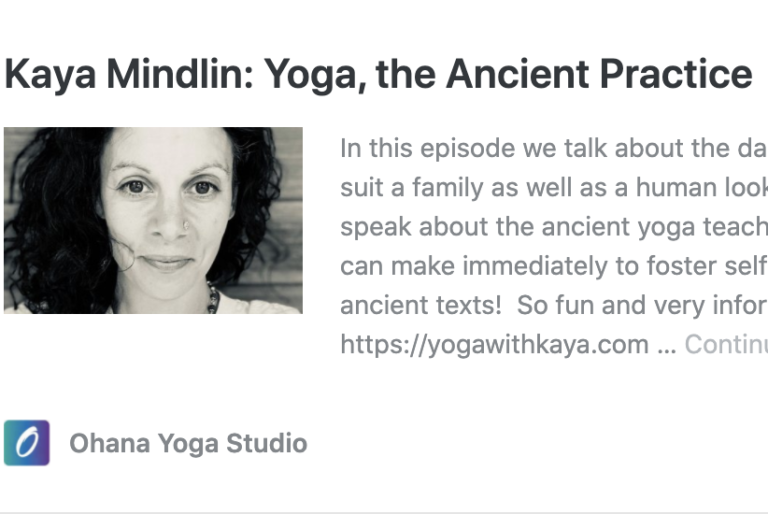This screenshot has width=768, height=514.
Task: Click "Yoga," in the episode headline
Action: point(315,75)
